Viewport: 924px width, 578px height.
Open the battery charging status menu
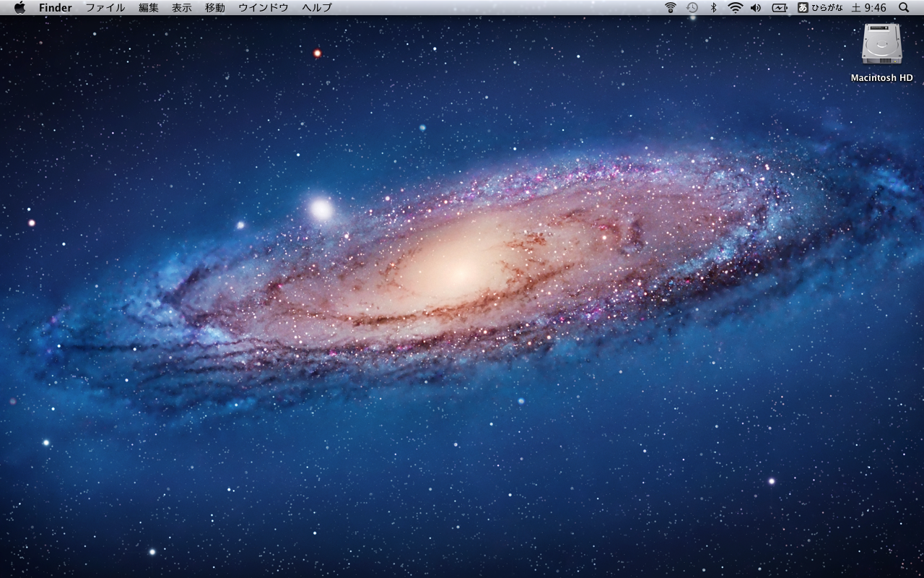(x=780, y=7)
